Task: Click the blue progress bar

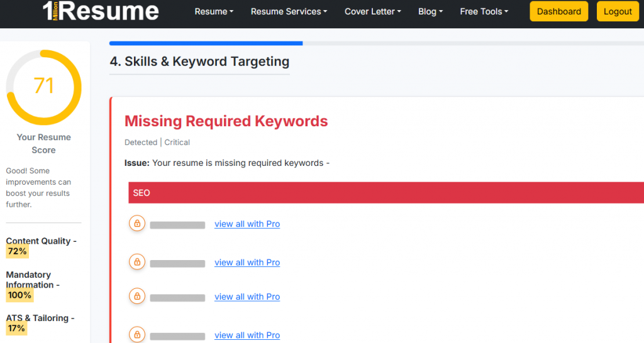Action: [x=206, y=43]
